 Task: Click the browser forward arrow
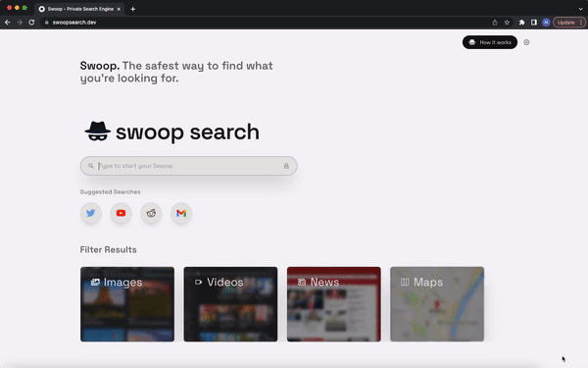pyautogui.click(x=20, y=23)
